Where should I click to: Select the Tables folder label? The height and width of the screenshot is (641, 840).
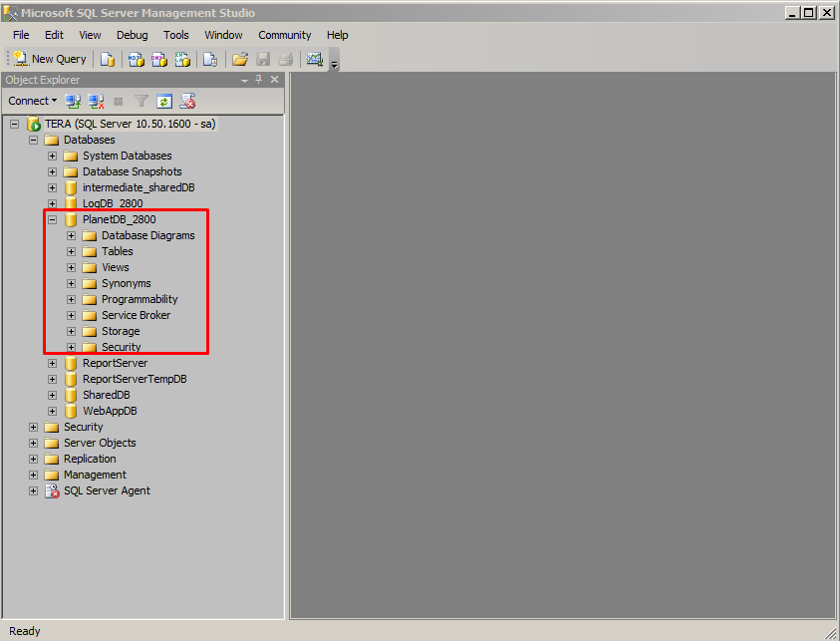118,251
